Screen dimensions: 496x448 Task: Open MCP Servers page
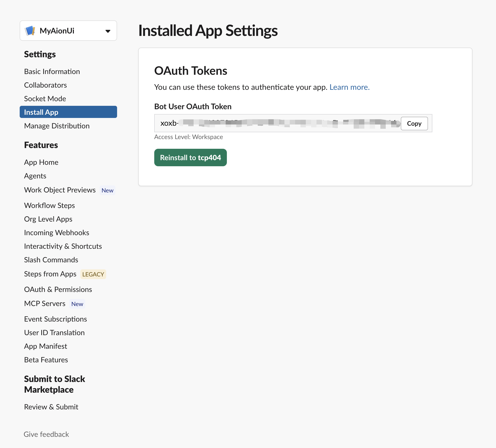point(45,304)
